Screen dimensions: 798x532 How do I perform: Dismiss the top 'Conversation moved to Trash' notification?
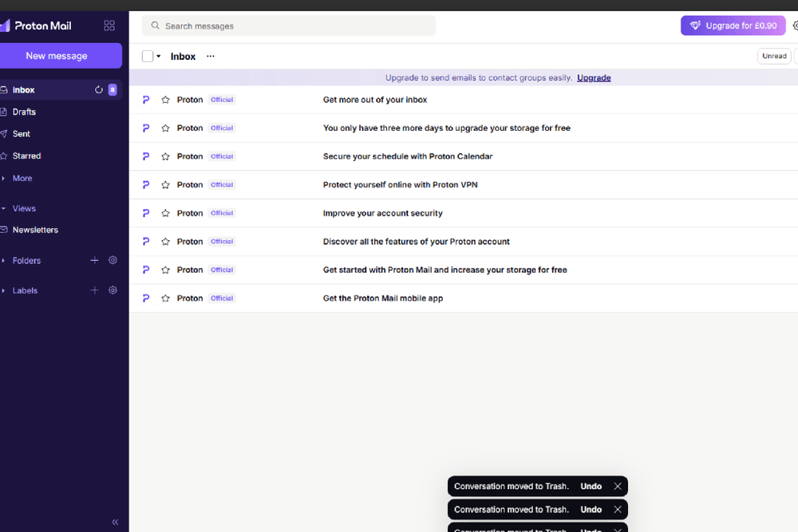618,487
